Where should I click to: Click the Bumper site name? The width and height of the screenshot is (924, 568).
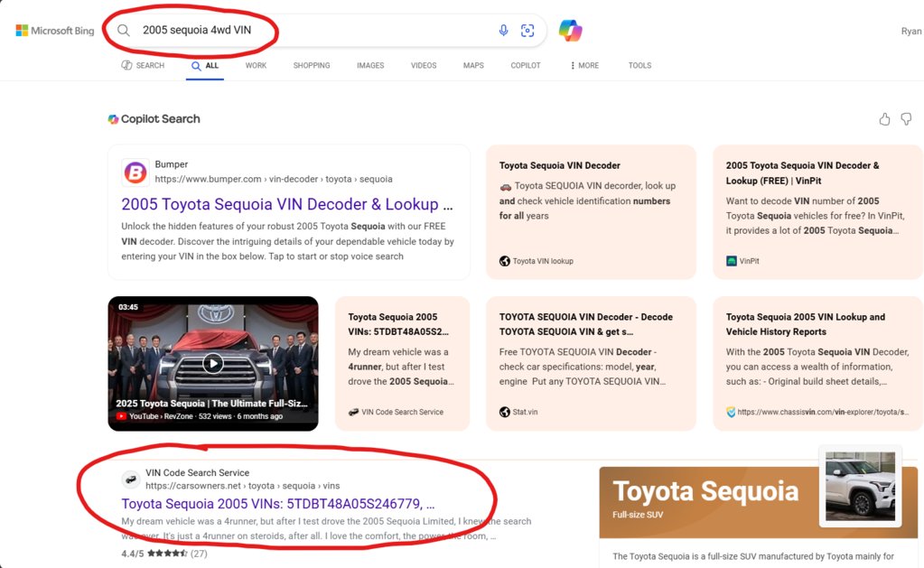(172, 164)
